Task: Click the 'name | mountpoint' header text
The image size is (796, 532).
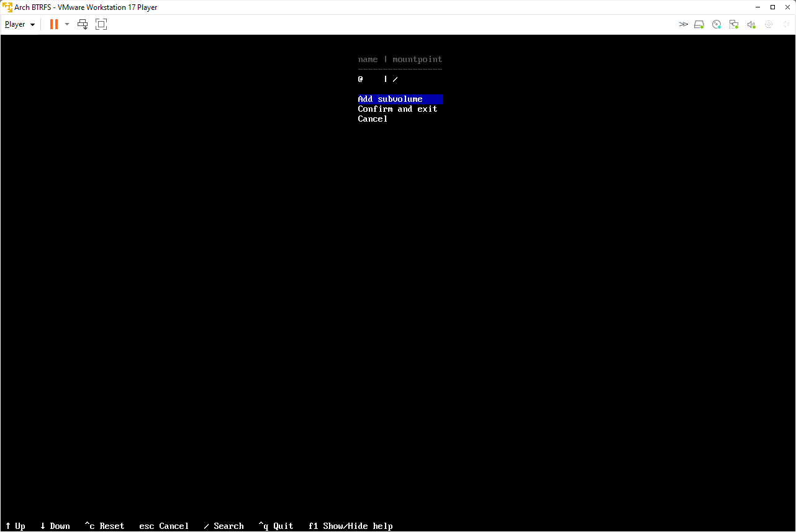Action: pos(400,60)
